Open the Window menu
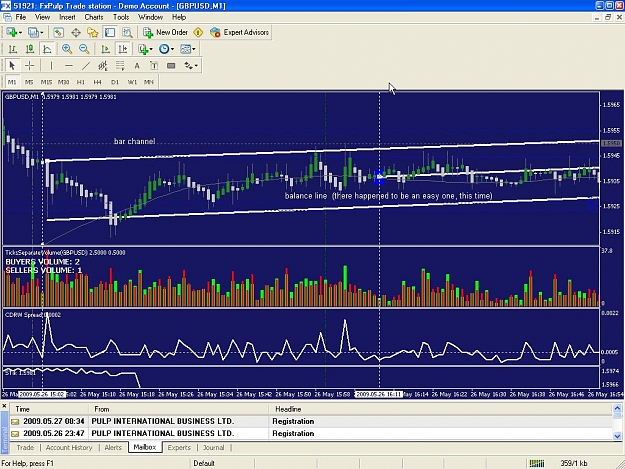 (x=150, y=17)
